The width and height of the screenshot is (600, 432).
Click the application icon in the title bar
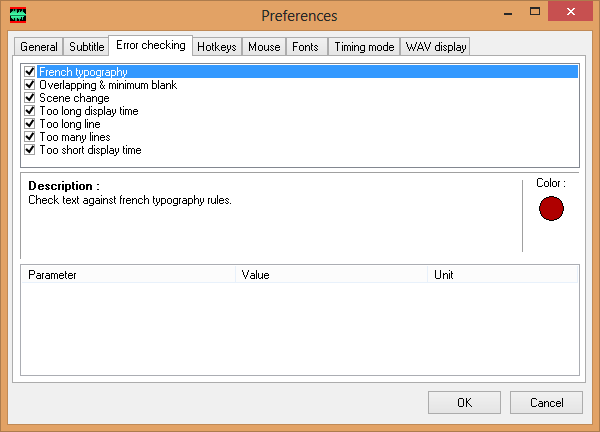coord(18,15)
